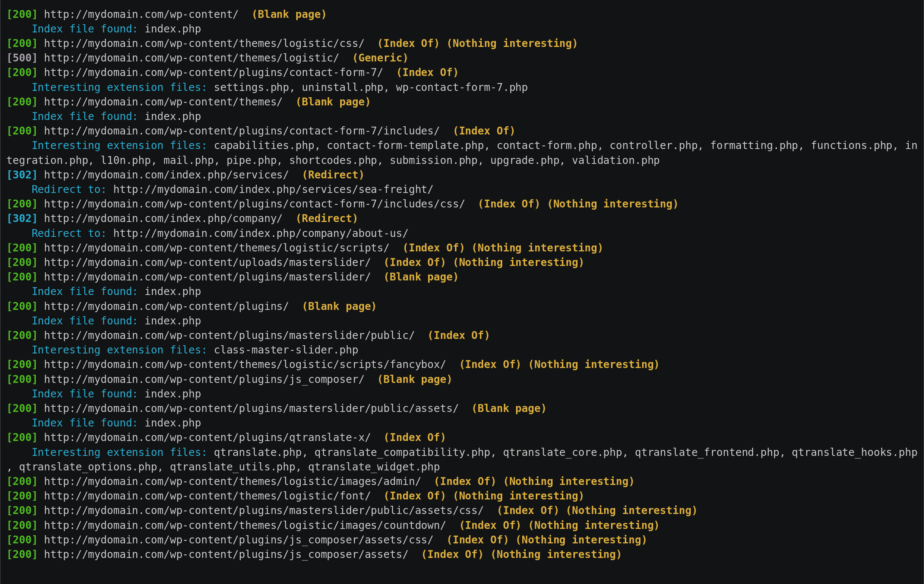Select qtranslate_frontend.php file name
Image resolution: width=924 pixels, height=584 pixels.
click(707, 453)
